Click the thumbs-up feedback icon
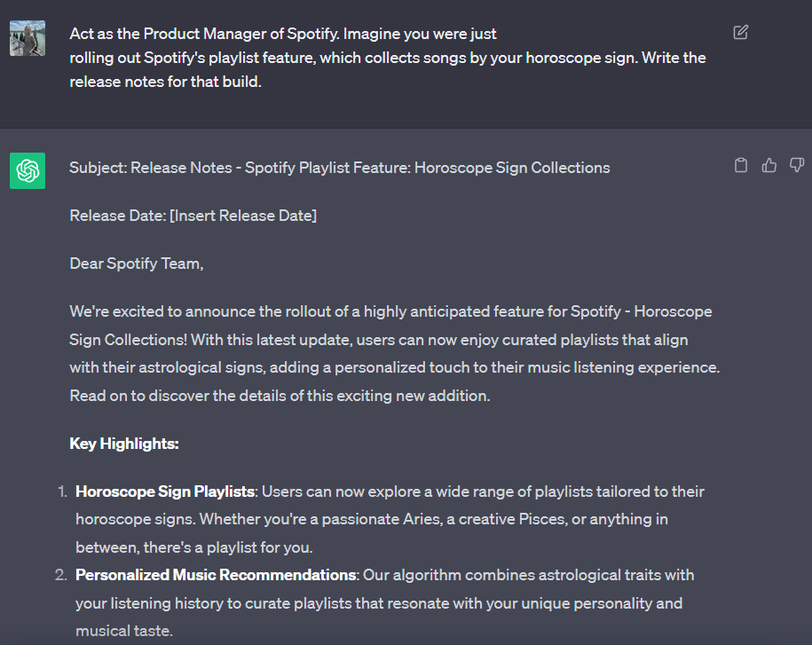Screen dimensions: 812x645 tap(769, 165)
